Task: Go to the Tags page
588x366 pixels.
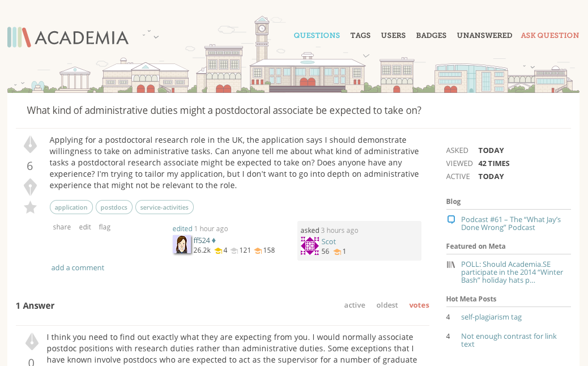Action: tap(360, 35)
